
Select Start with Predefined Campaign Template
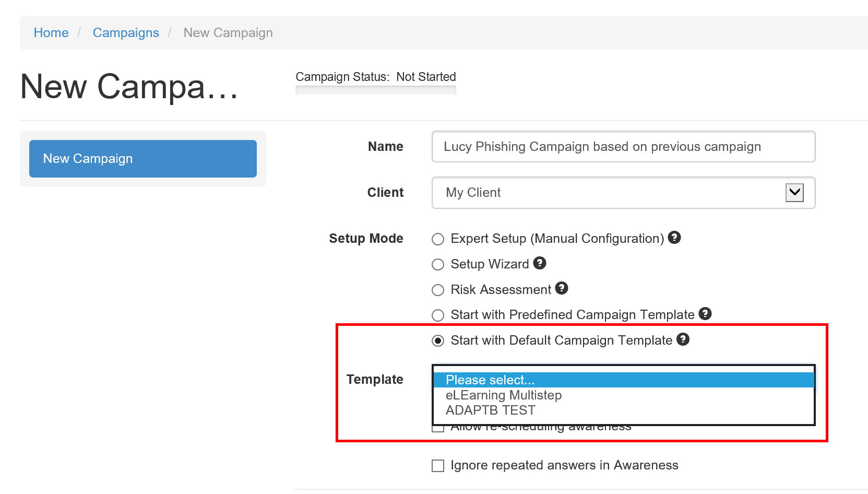pyautogui.click(x=438, y=315)
